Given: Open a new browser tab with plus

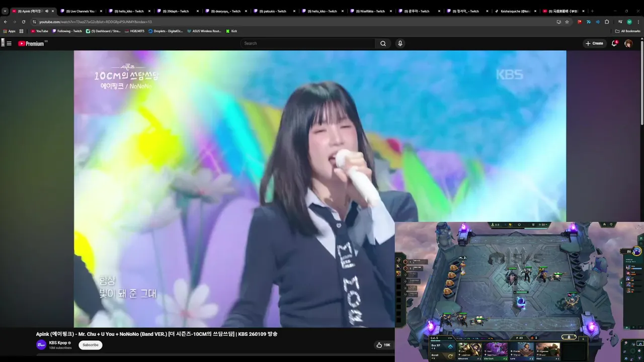Looking at the screenshot, I should coord(592,11).
